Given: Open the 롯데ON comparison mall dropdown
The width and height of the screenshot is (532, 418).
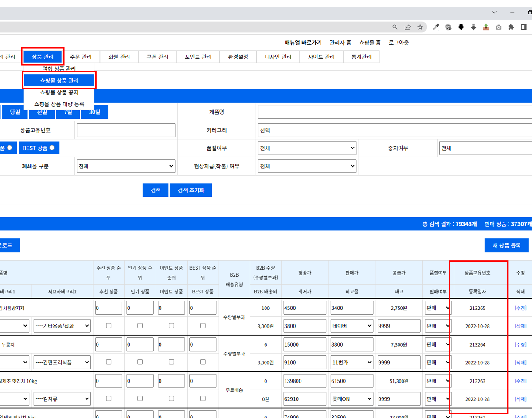Looking at the screenshot, I should tap(352, 399).
